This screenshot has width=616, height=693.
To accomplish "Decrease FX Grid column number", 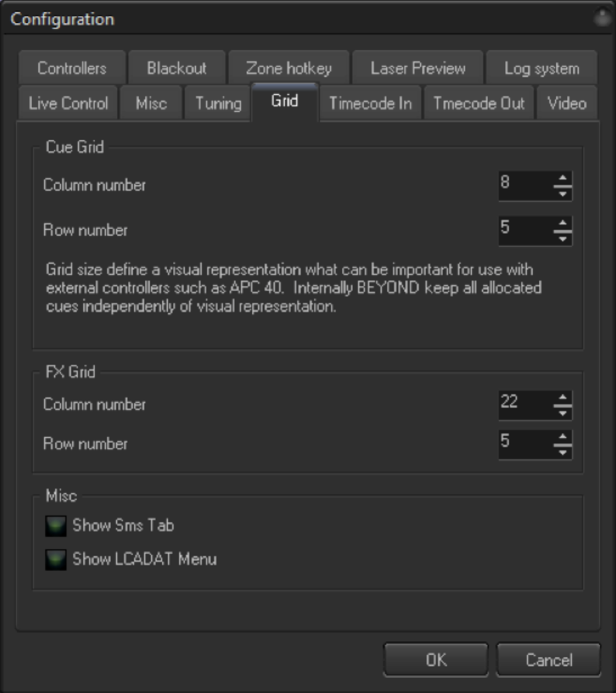I will pyautogui.click(x=562, y=413).
